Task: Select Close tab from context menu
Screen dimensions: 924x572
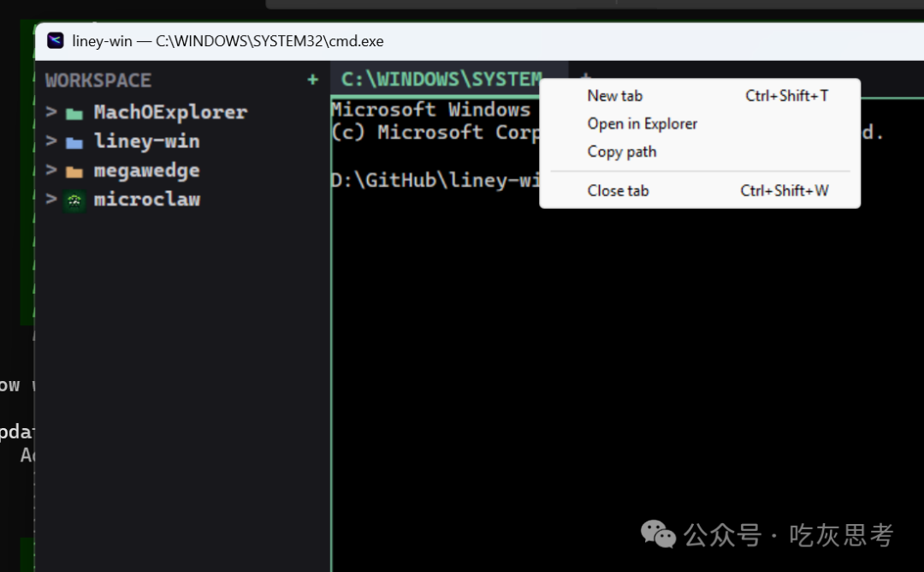Action: (700, 190)
